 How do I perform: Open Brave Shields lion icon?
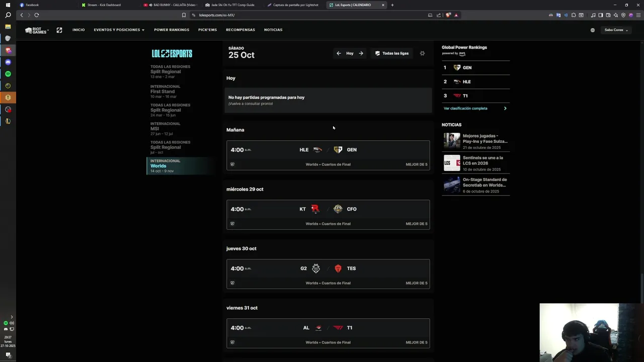[x=448, y=15]
